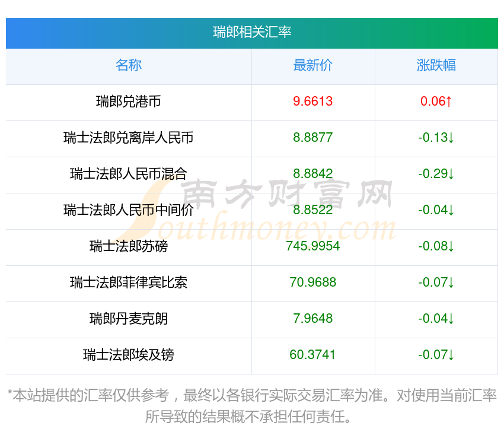Viewport: 504px width, 435px height.
Task: Click the disclaimer text below the table
Action: point(252,406)
